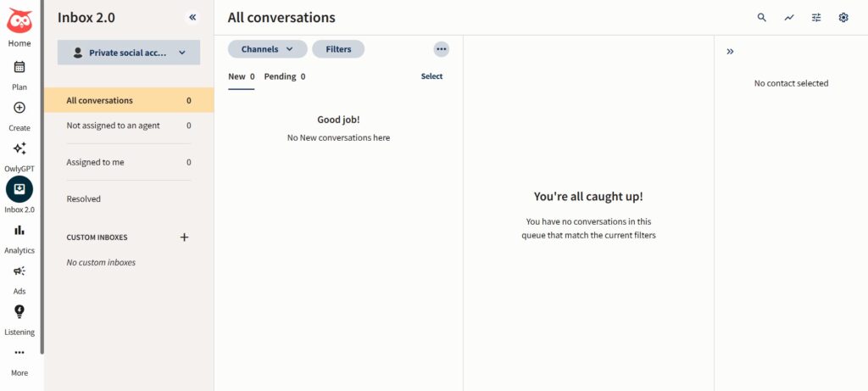Add a custom inbox with plus
This screenshot has width=868, height=391.
click(184, 237)
